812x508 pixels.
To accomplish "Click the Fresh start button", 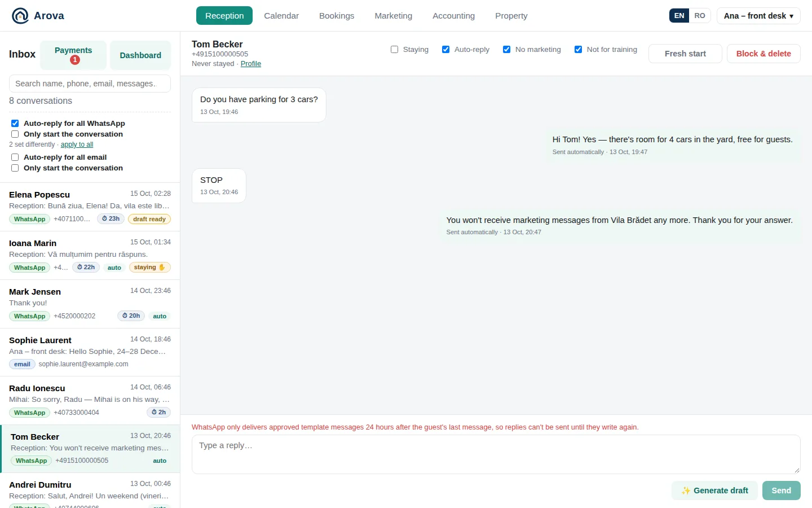I will tap(685, 54).
